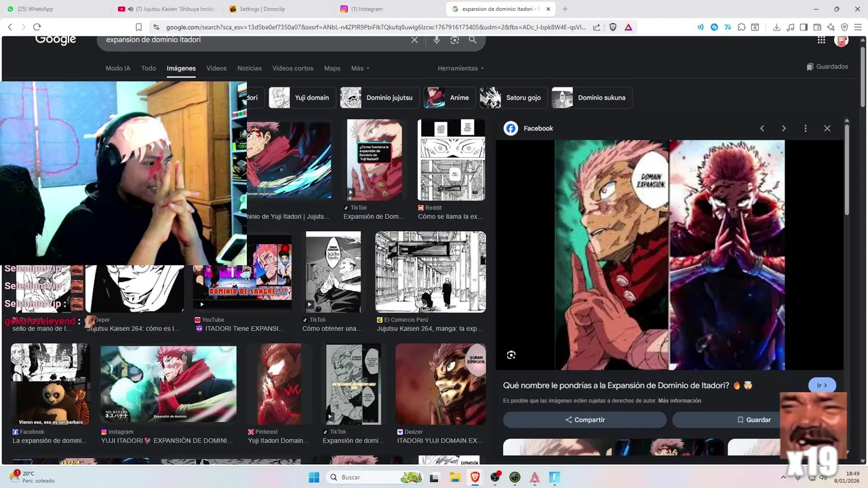Open a new browser tab with plus
This screenshot has height=488, width=868.
pos(565,9)
